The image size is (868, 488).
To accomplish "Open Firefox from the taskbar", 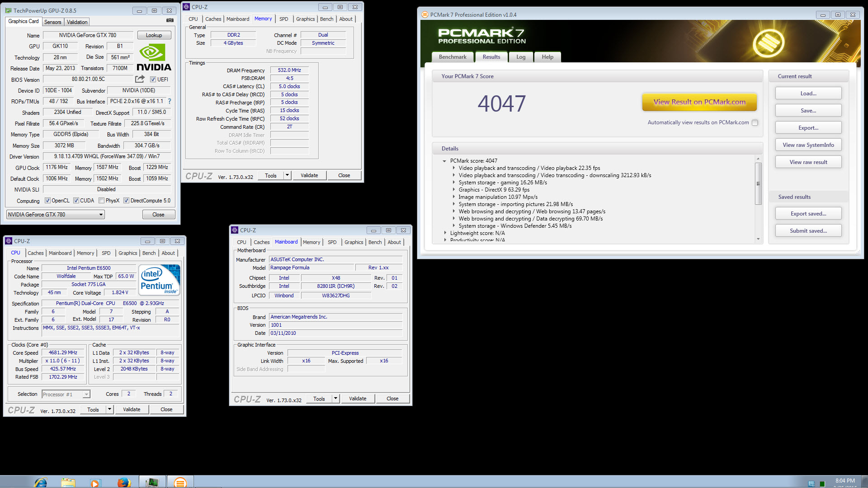I will click(123, 482).
